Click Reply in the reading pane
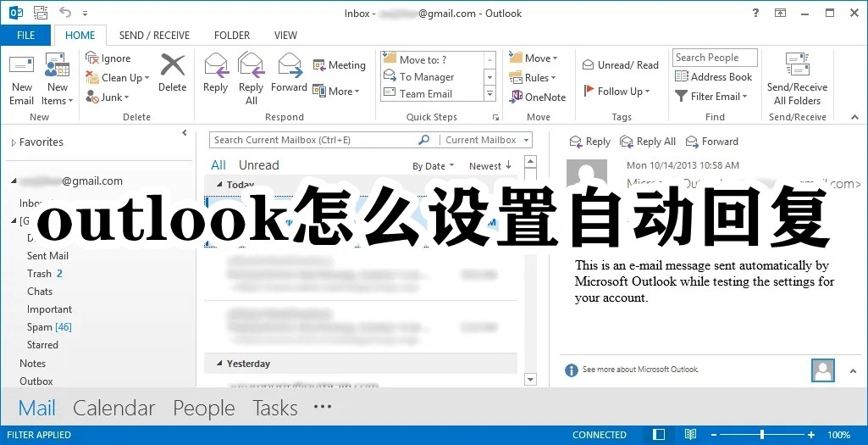The width and height of the screenshot is (868, 445). pyautogui.click(x=590, y=142)
